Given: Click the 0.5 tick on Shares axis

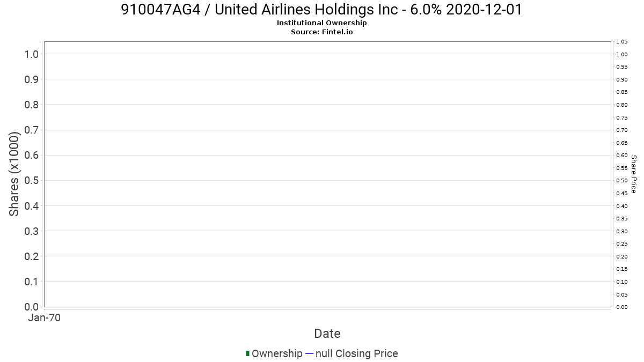Looking at the screenshot, I should tap(31, 180).
